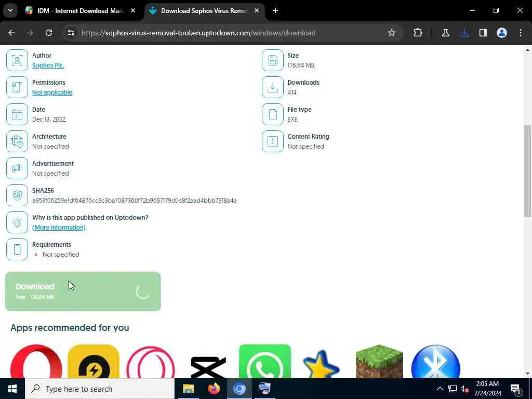
Task: Click the Author profile icon
Action: [17, 60]
